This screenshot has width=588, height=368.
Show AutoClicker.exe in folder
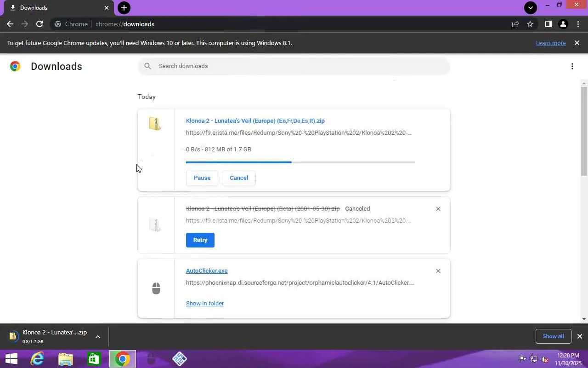205,304
